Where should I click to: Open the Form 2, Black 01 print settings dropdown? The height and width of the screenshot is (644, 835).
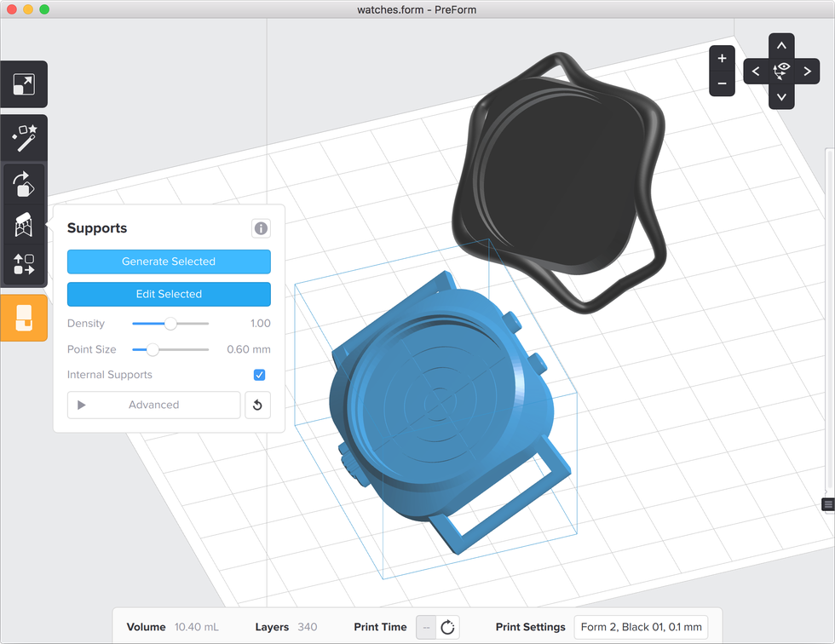point(641,627)
